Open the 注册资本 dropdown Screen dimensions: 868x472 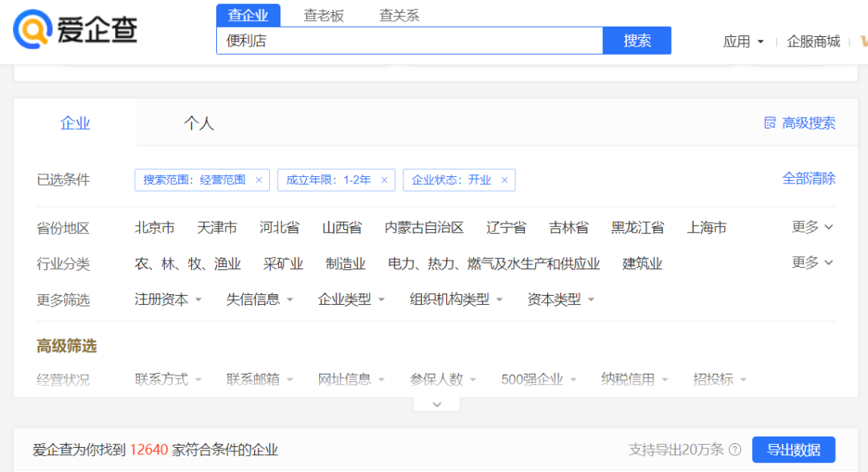pyautogui.click(x=168, y=299)
